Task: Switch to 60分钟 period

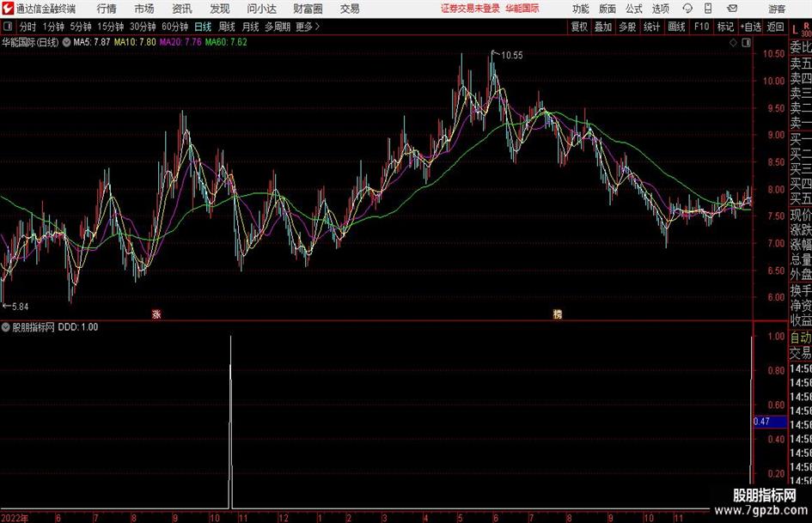Action: [x=174, y=27]
